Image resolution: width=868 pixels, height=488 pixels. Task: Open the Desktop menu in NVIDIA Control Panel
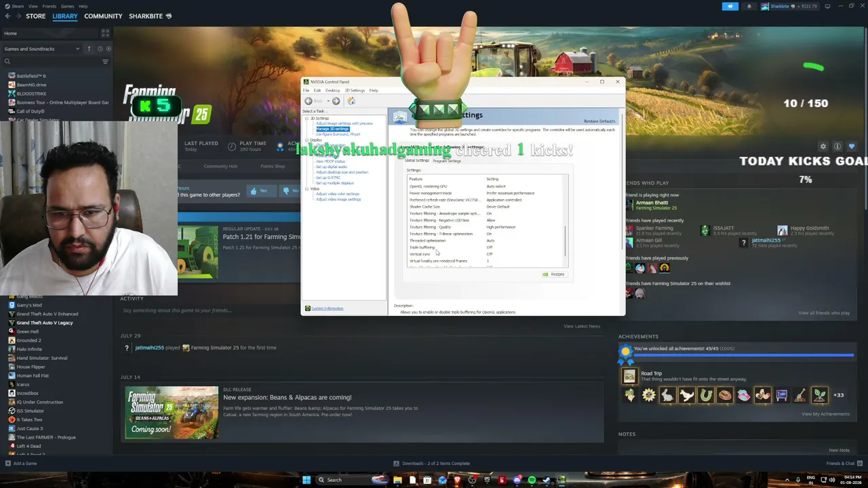point(332,90)
